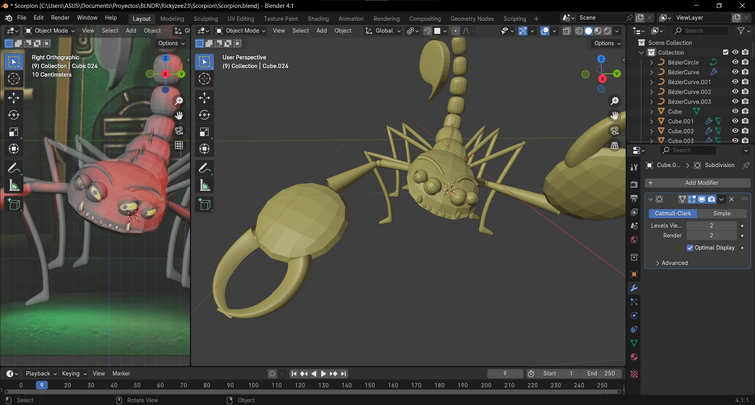This screenshot has height=405, width=755.
Task: Open the Keying dropdown in timeline
Action: coord(74,374)
